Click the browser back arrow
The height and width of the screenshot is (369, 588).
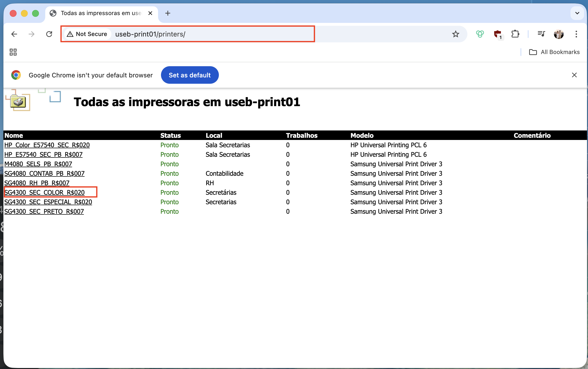pyautogui.click(x=14, y=34)
